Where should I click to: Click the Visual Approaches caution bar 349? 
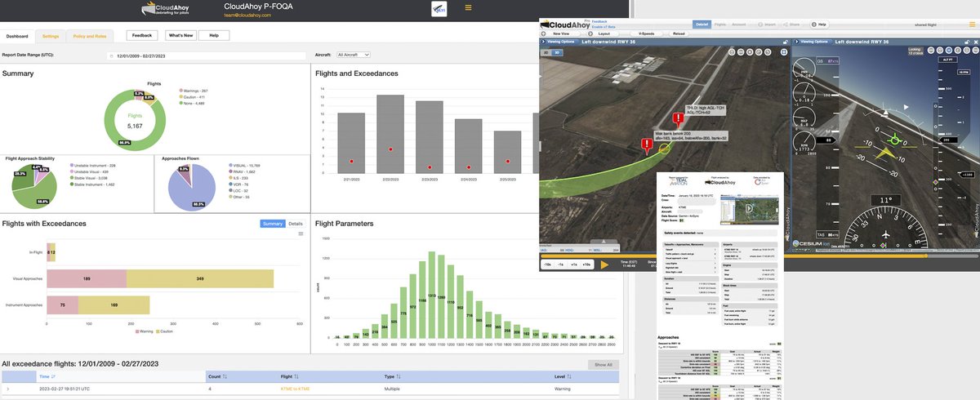pyautogui.click(x=200, y=279)
